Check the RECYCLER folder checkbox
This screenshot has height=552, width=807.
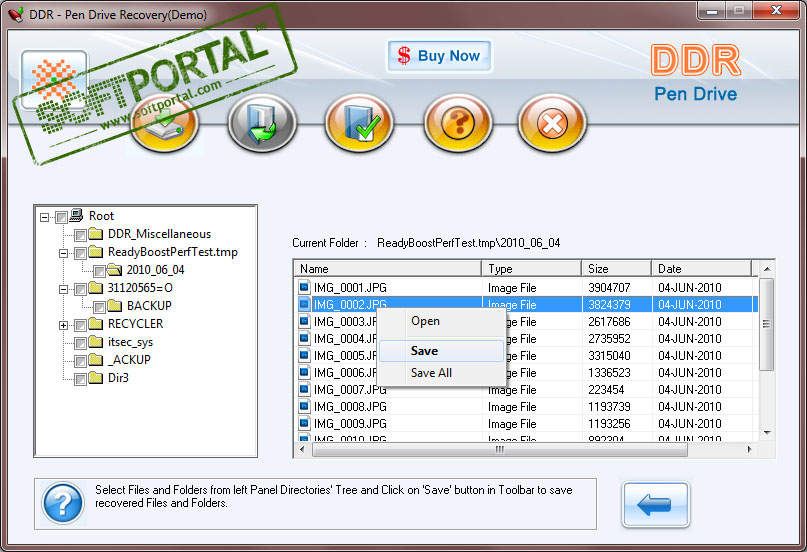point(80,326)
